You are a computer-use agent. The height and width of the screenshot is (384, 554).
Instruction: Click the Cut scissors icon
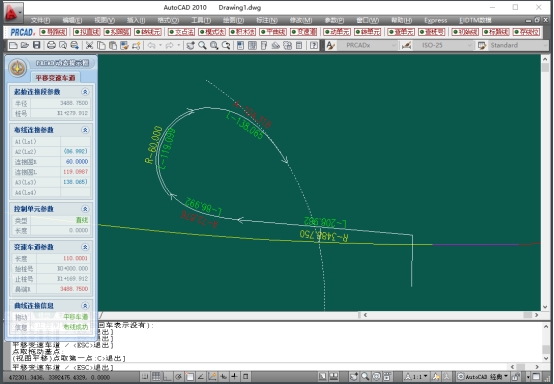[x=89, y=45]
